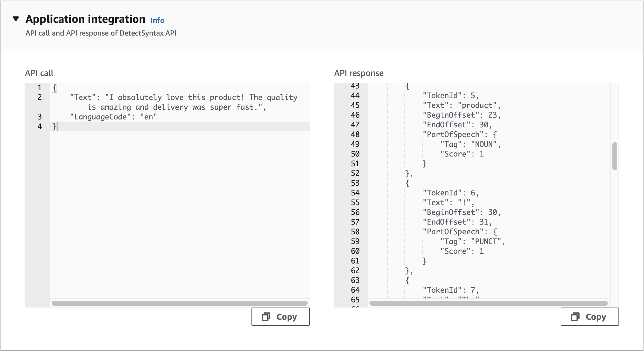The height and width of the screenshot is (351, 644).
Task: Click API call horizontal scrollbar
Action: coord(179,303)
